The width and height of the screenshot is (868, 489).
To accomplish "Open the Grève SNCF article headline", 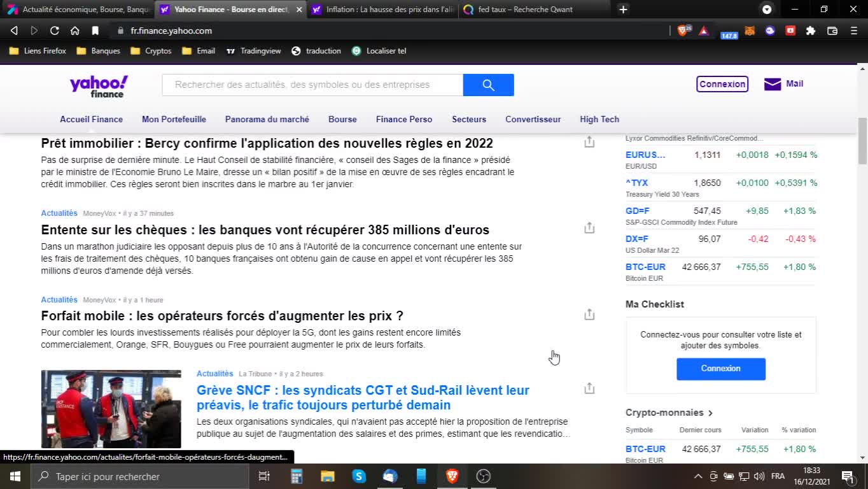I will coord(363,397).
